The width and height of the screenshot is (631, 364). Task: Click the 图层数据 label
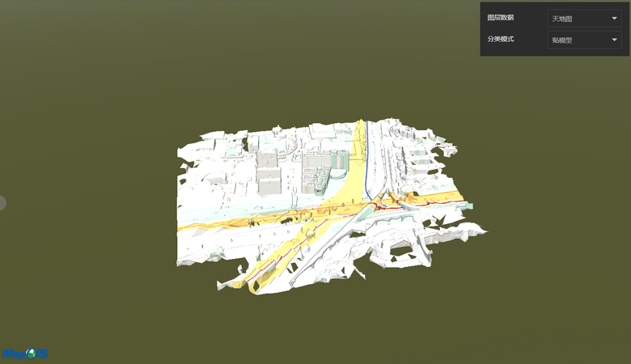tap(500, 18)
